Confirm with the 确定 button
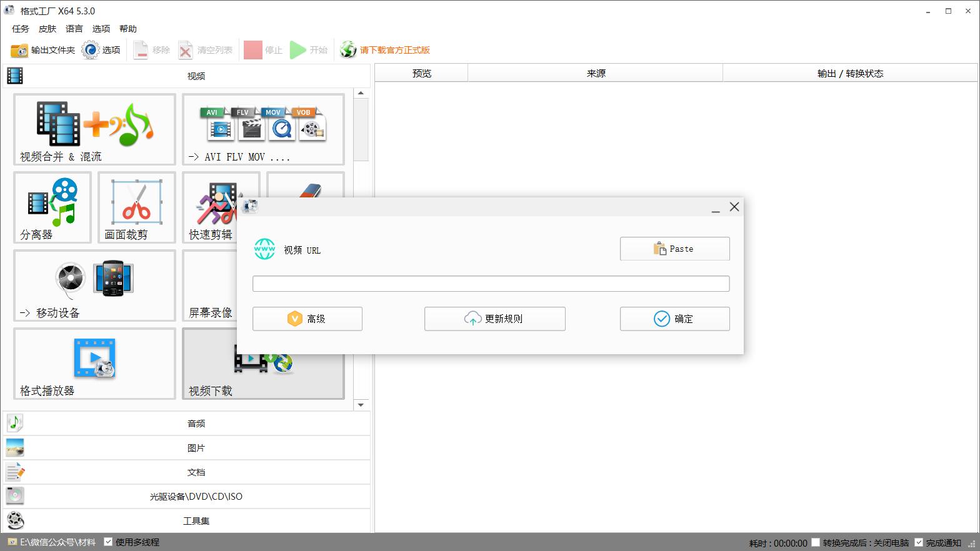Screen dimensions: 980x551 point(675,319)
